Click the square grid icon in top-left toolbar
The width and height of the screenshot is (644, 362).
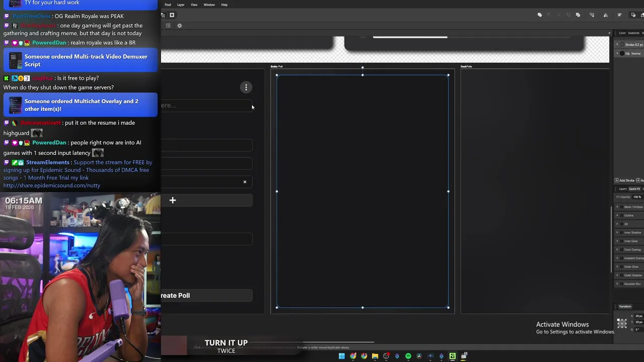pyautogui.click(x=172, y=15)
